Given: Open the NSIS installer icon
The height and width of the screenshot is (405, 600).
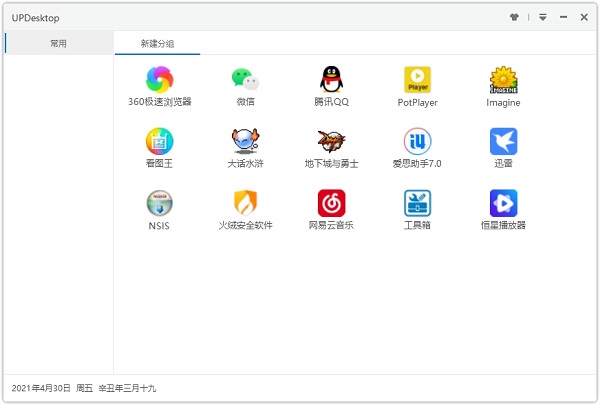Looking at the screenshot, I should coord(160,203).
